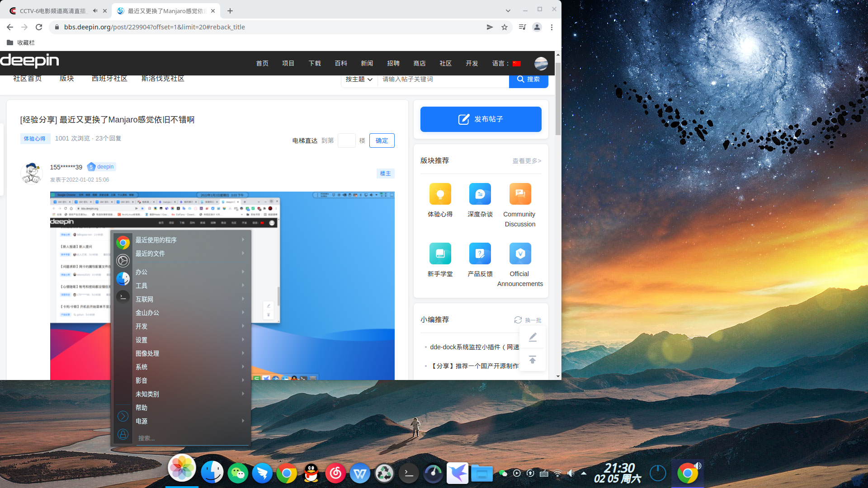Mute system volume via the tray speaker icon
Viewport: 868px width, 488px height.
click(x=571, y=473)
